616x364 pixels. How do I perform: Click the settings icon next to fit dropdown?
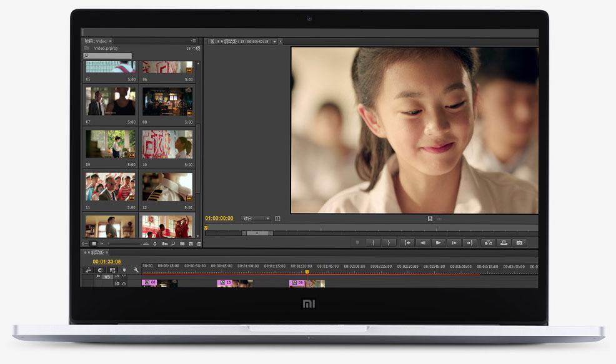pyautogui.click(x=277, y=219)
